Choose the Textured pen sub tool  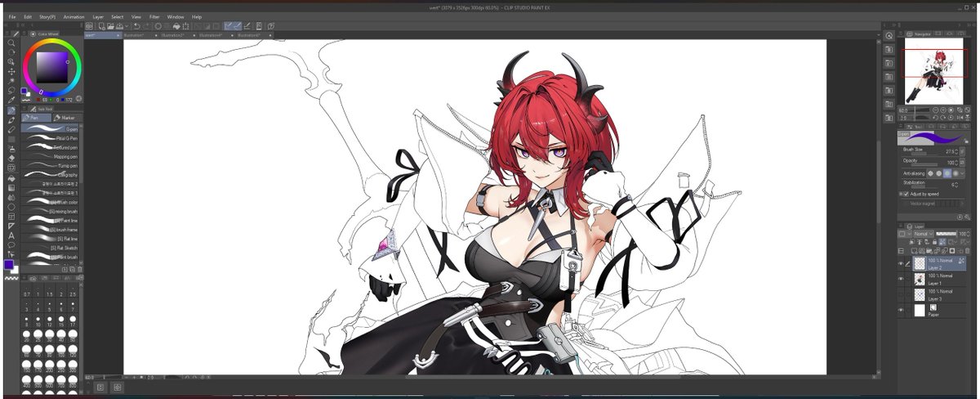pos(50,147)
